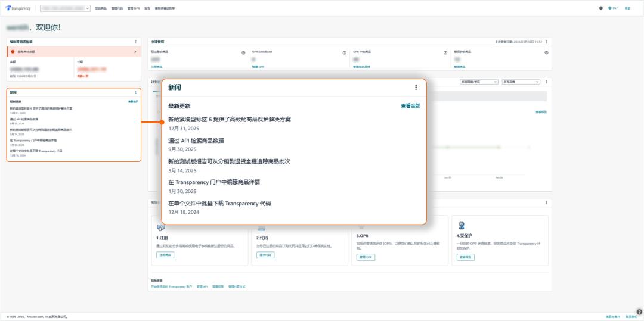
Task: Click 注册商品 link under 已注册的商品
Action: pyautogui.click(x=156, y=67)
